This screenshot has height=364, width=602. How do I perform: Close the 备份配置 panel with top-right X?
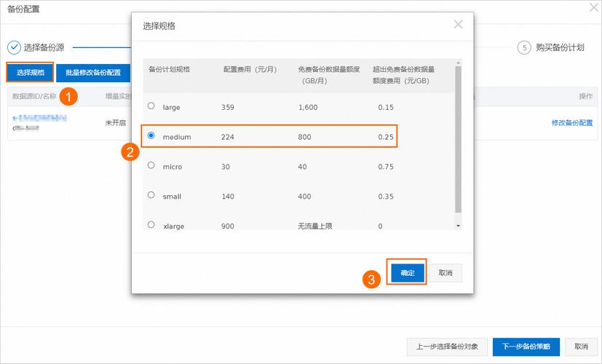point(594,7)
